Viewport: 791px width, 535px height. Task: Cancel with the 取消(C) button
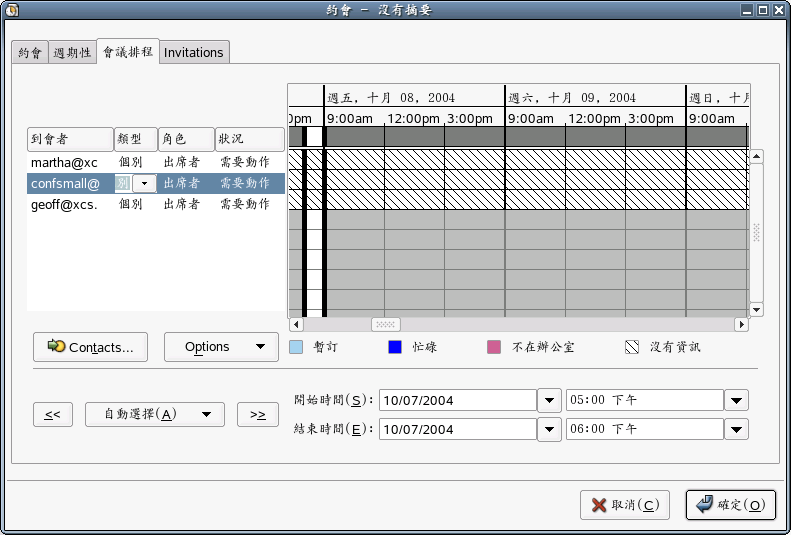tap(625, 505)
